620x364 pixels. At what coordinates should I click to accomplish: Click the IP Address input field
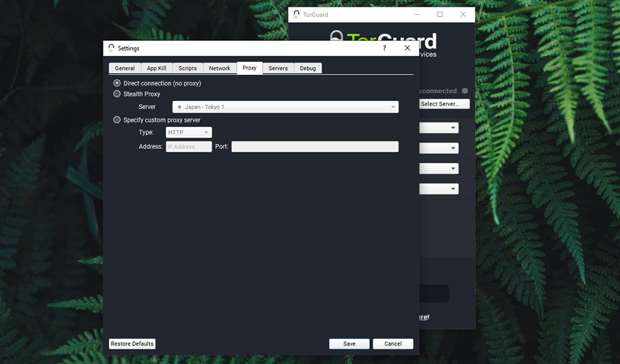pyautogui.click(x=188, y=146)
